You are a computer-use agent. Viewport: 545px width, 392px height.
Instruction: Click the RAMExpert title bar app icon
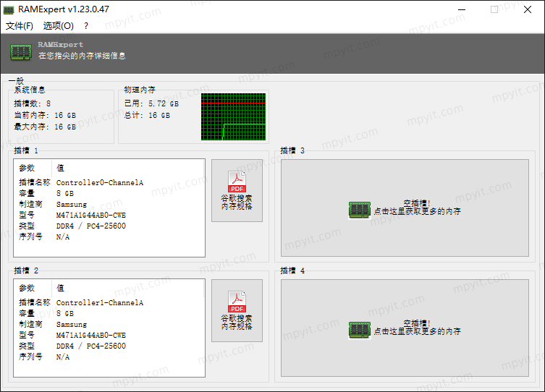[9, 9]
